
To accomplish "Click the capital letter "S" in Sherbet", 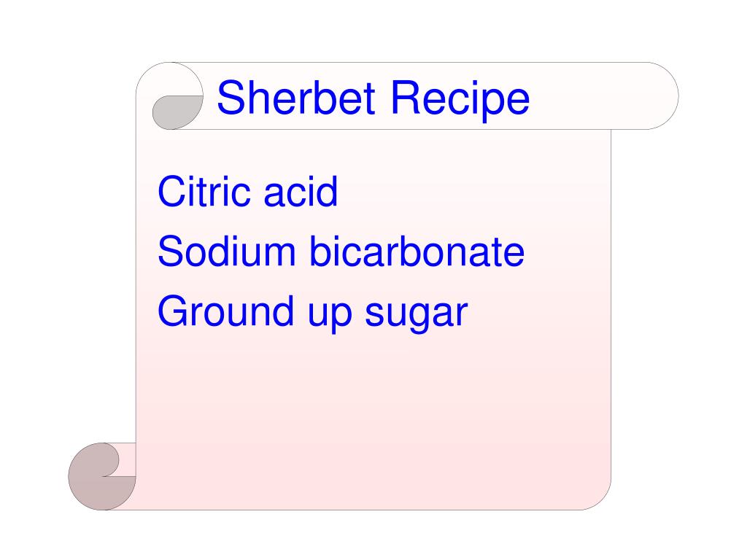I will [230, 98].
